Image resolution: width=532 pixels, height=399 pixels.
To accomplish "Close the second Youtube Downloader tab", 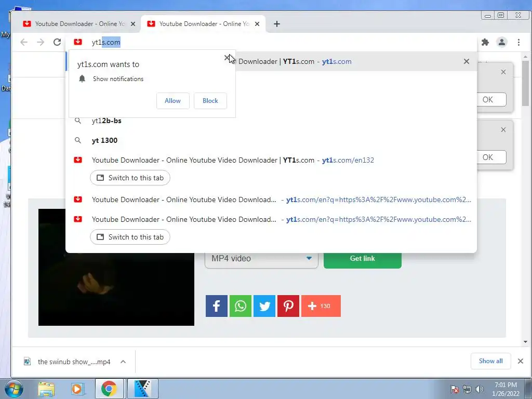I will point(257,24).
